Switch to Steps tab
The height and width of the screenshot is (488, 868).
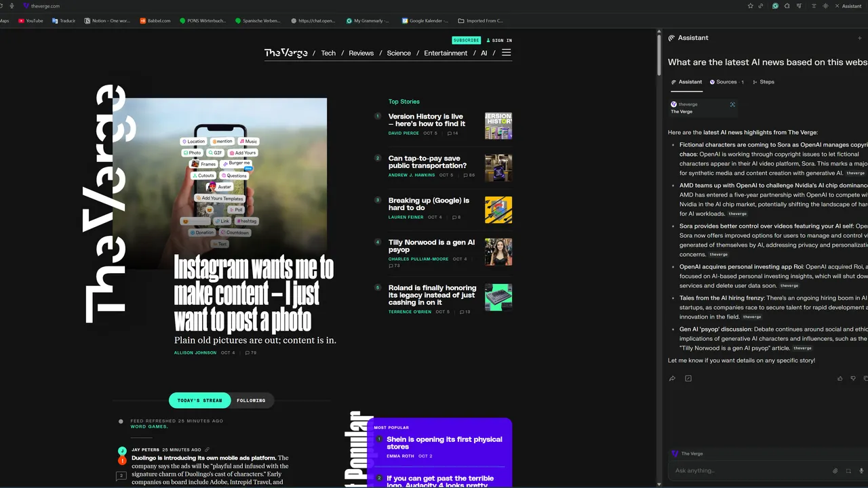764,82
